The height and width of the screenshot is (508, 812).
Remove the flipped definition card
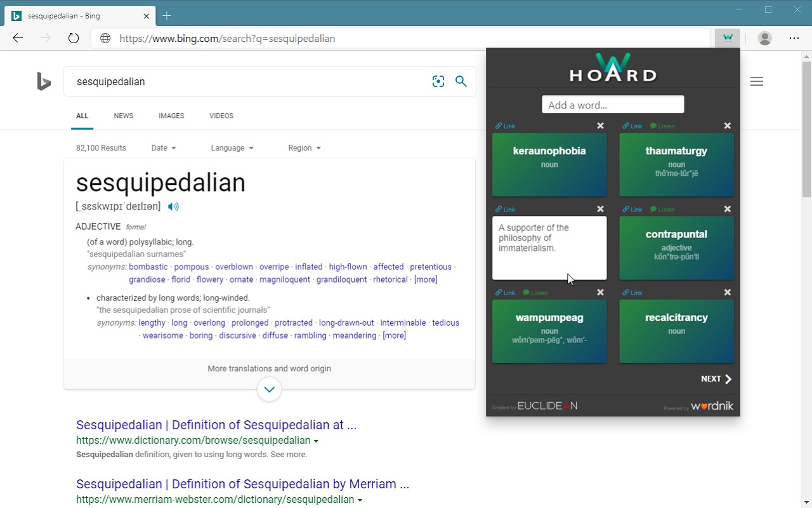(x=600, y=209)
